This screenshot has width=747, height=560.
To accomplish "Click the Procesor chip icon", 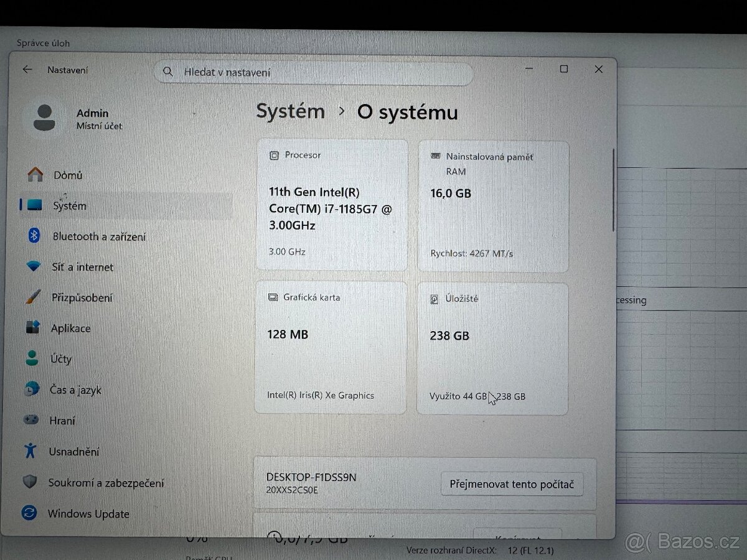I will (274, 156).
